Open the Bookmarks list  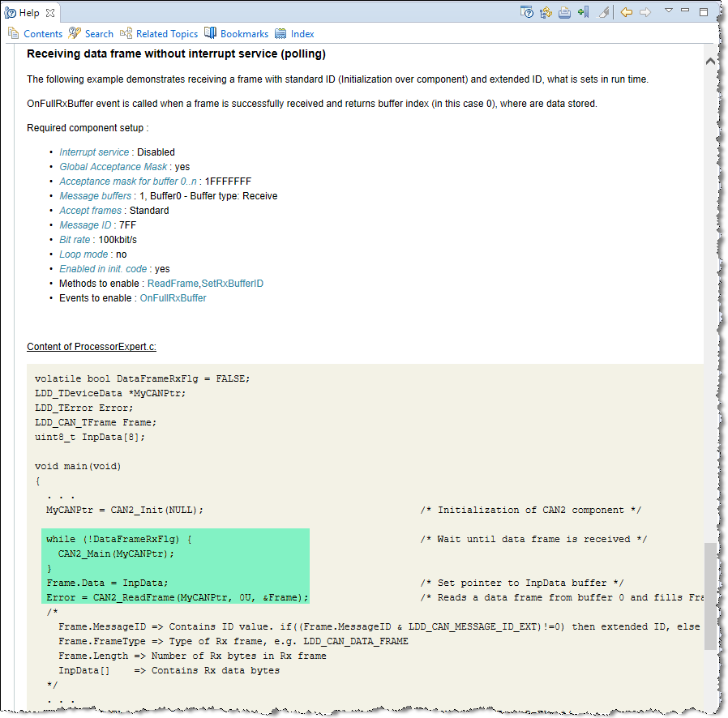coord(243,33)
